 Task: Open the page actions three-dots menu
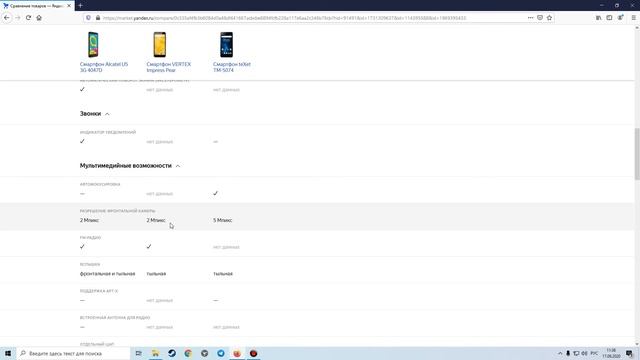530,18
